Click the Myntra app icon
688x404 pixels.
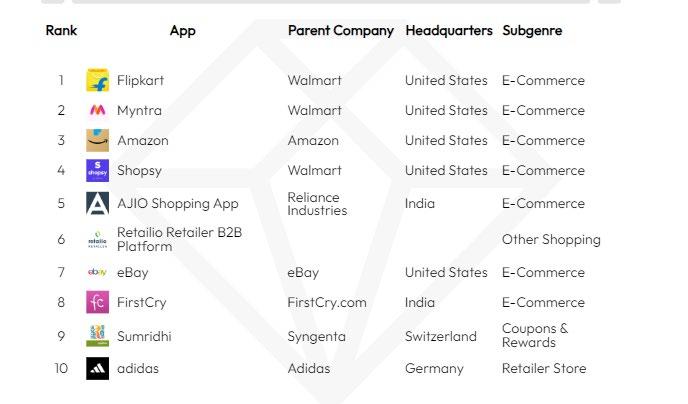pyautogui.click(x=97, y=111)
